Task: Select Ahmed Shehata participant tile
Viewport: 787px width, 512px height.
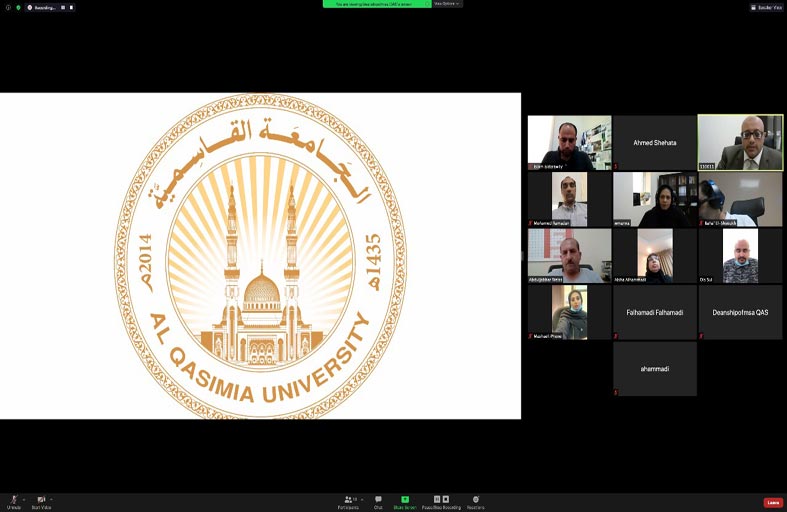Action: pos(654,143)
